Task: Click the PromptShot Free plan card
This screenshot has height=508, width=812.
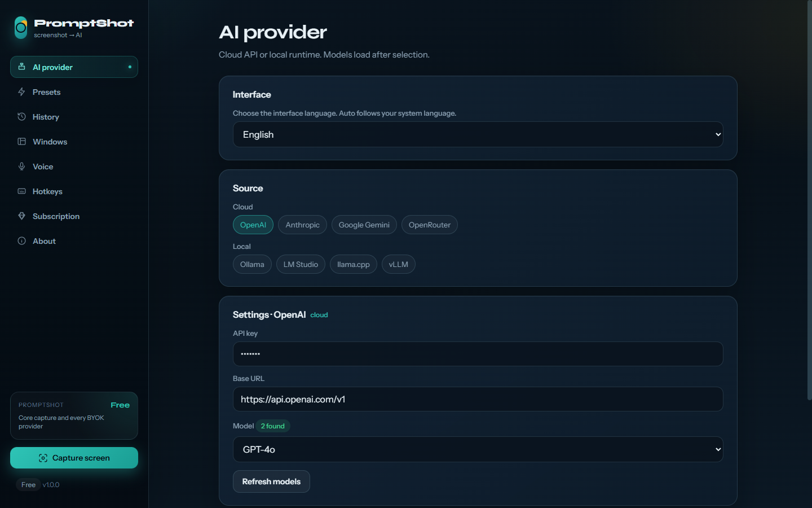Action: pos(74,415)
